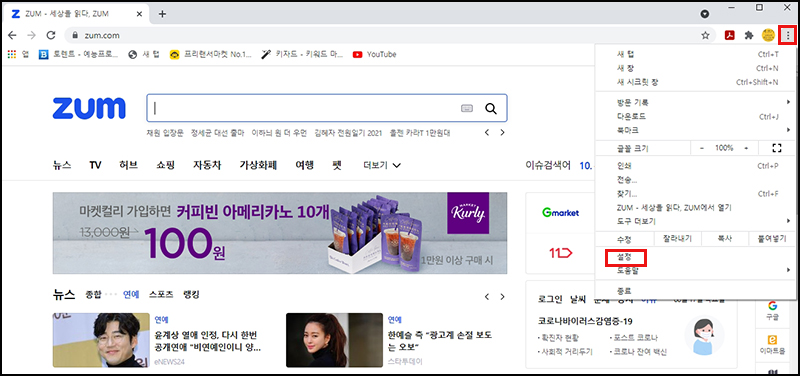Select 다운로드 menu item
The image size is (800, 376).
695,116
